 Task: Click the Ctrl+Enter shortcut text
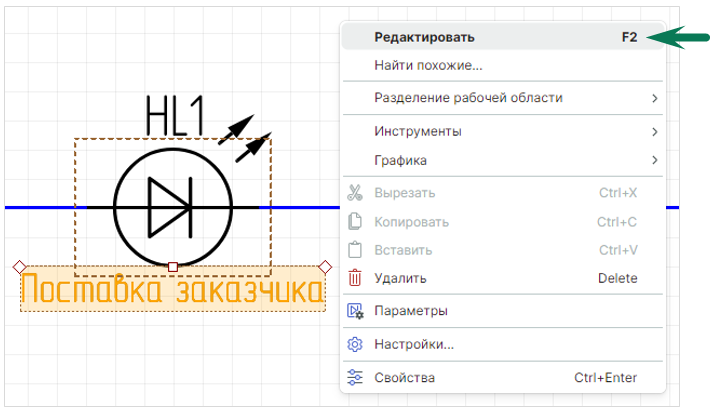click(x=605, y=377)
